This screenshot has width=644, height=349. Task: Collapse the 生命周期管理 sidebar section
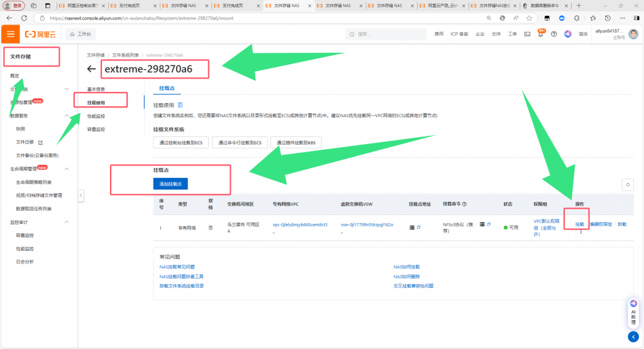[x=67, y=169]
